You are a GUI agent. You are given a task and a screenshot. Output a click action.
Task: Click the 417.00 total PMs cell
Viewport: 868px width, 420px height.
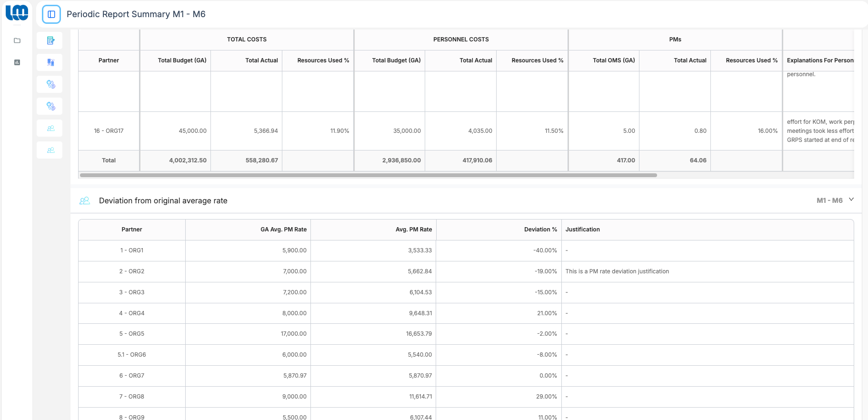(604, 160)
